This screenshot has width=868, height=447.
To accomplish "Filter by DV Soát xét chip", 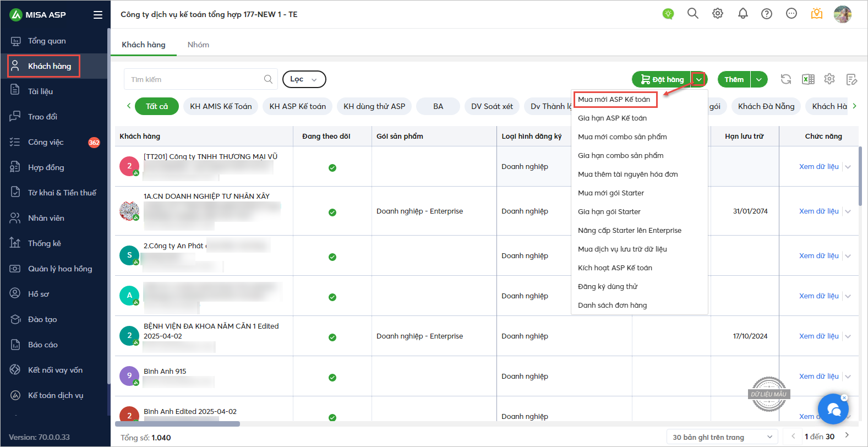I will 492,106.
